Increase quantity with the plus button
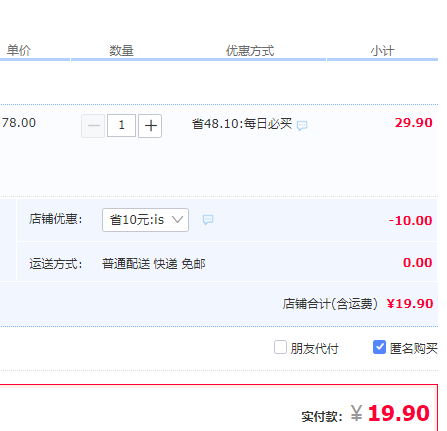 pos(150,126)
